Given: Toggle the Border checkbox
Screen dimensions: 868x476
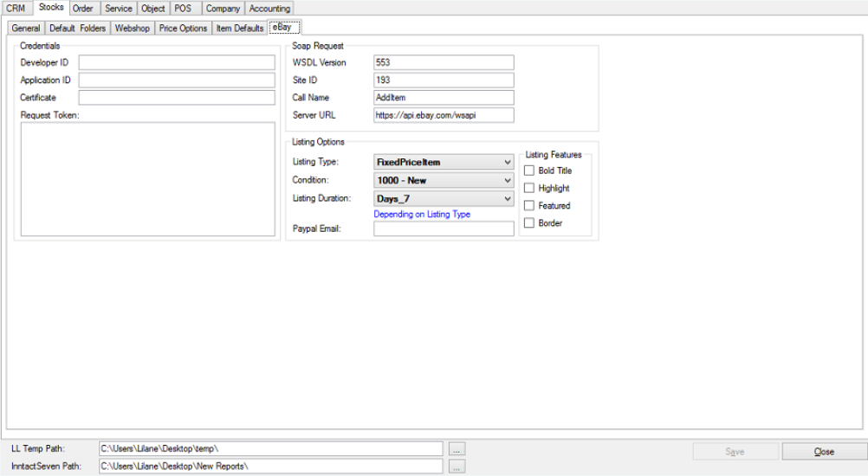Looking at the screenshot, I should (x=529, y=222).
